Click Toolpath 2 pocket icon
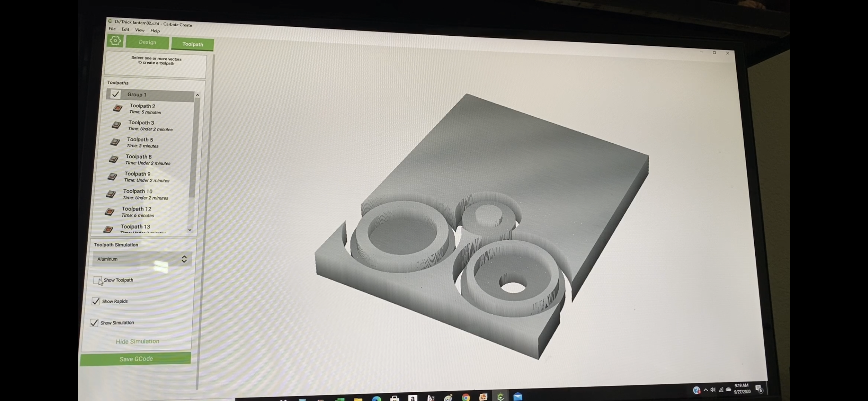Screen dimensions: 868x401 (x=118, y=108)
